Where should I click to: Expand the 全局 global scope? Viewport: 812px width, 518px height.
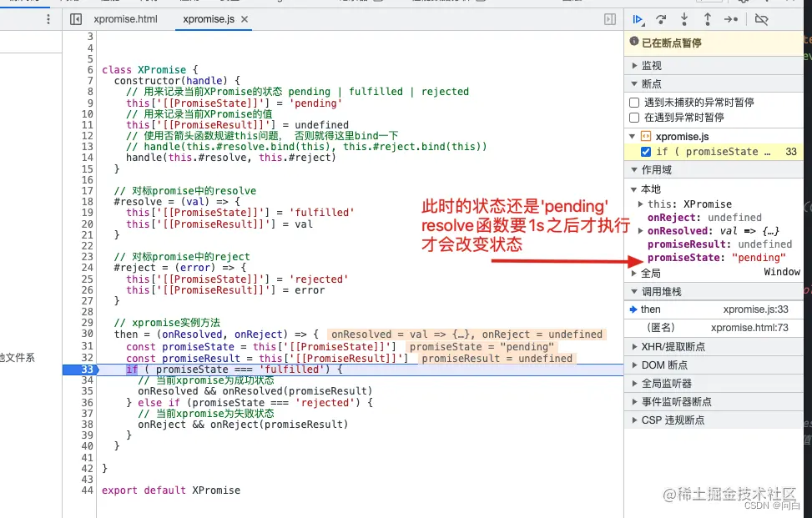tap(634, 274)
